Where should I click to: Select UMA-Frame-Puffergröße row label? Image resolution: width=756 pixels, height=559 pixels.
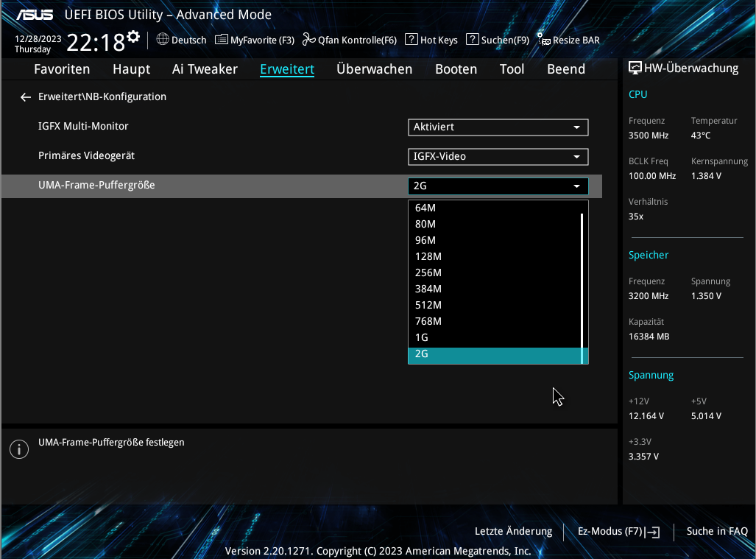(x=96, y=185)
